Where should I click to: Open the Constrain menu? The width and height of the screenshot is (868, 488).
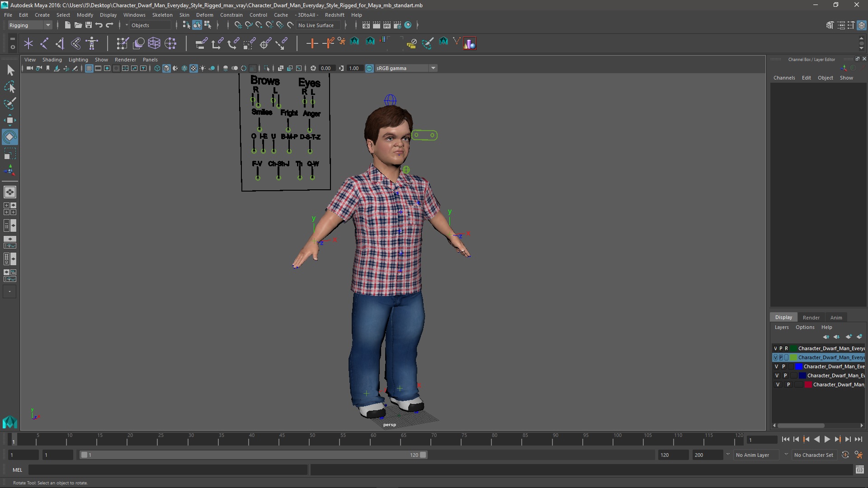tap(231, 15)
